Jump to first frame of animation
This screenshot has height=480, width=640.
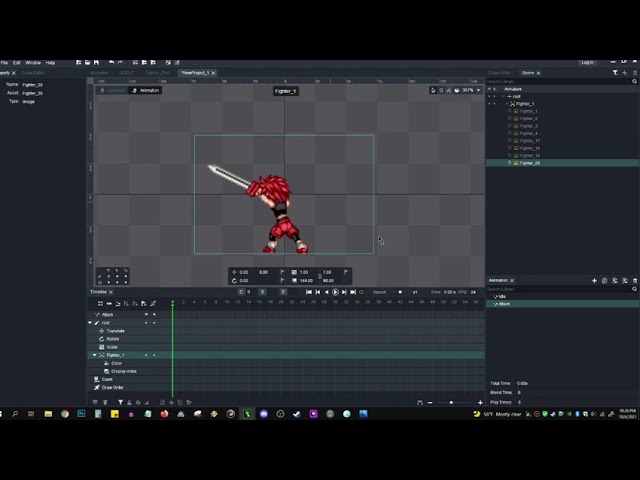tap(309, 292)
